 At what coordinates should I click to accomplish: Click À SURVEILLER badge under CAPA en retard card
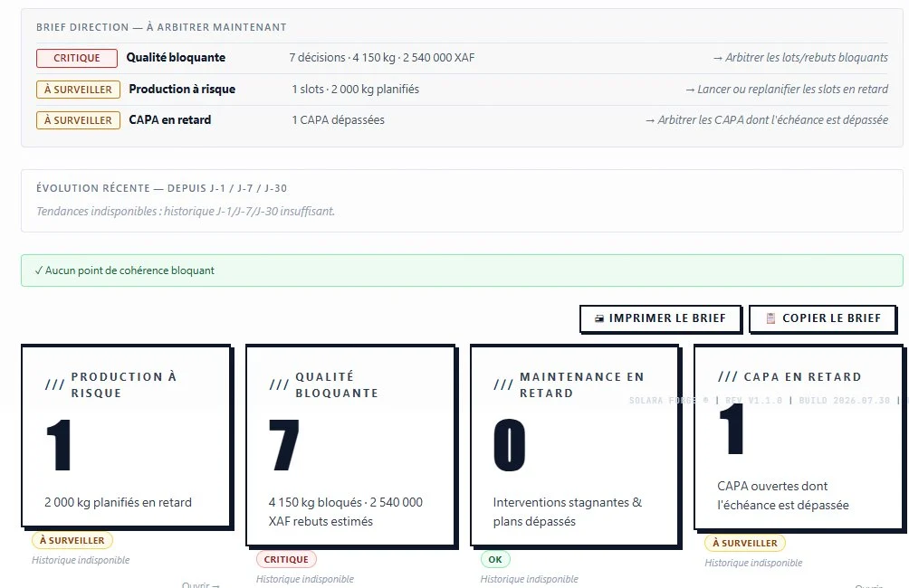click(745, 544)
